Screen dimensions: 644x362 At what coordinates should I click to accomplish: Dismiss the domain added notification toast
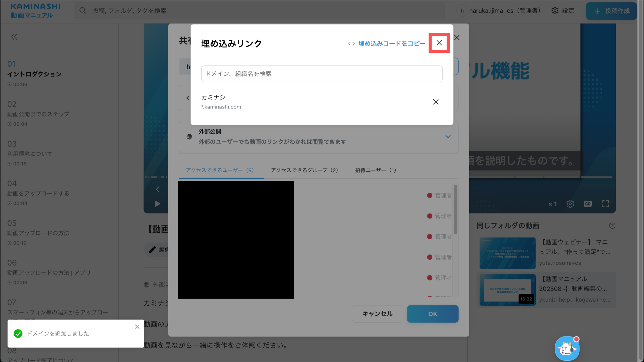pyautogui.click(x=137, y=327)
